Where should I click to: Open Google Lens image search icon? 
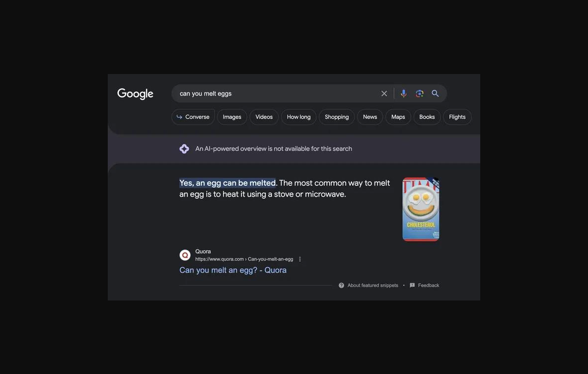420,93
